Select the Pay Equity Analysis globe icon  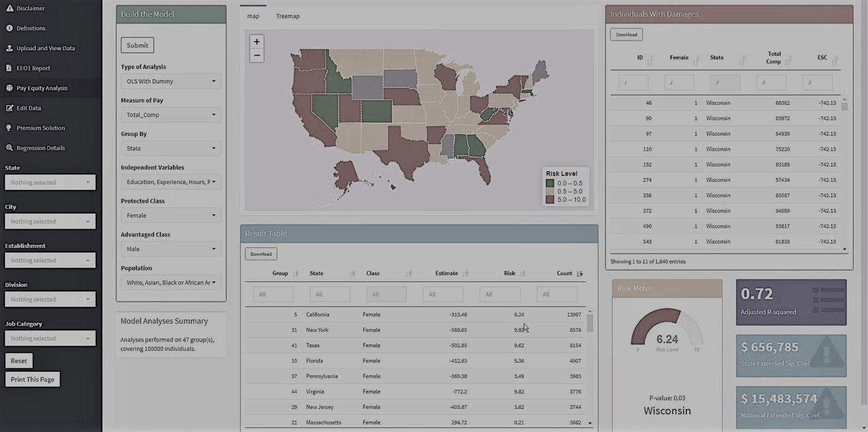[x=9, y=88]
